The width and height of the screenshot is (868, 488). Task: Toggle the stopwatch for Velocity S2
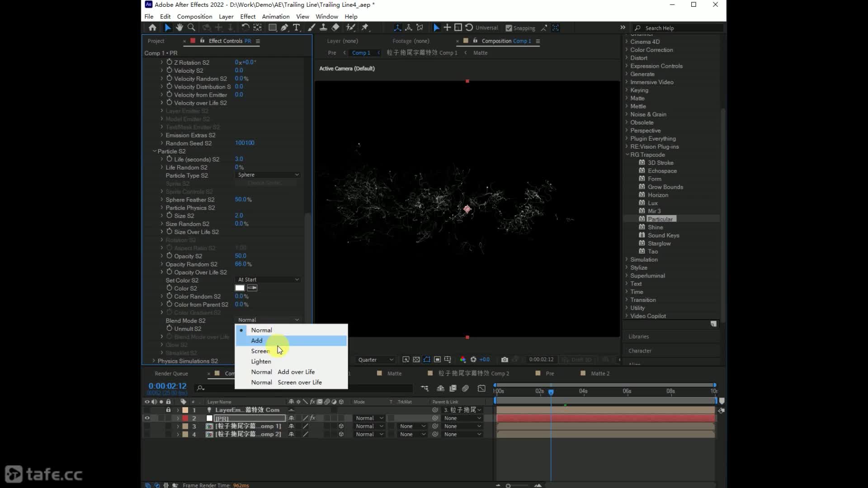point(169,70)
